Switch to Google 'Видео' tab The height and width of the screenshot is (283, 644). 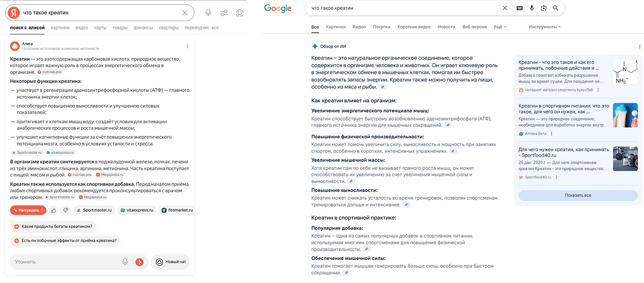(360, 26)
